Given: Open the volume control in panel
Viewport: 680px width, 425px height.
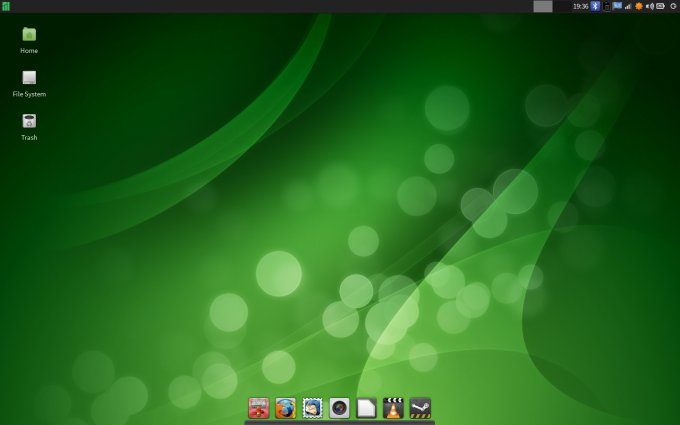Looking at the screenshot, I should (649, 6).
